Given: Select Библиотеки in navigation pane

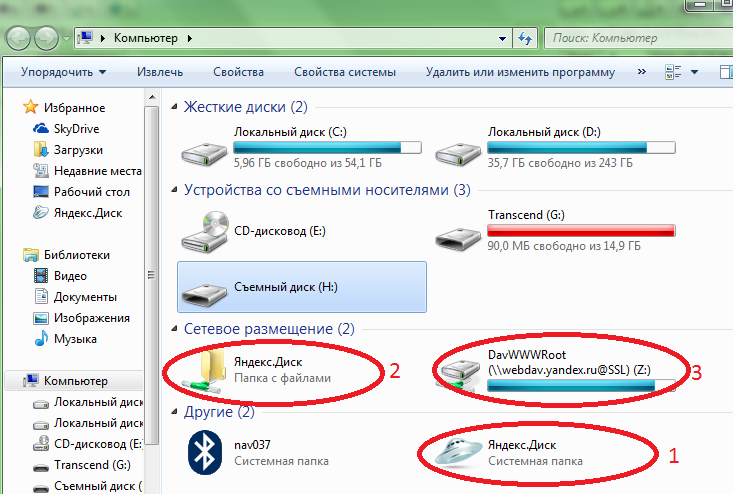Looking at the screenshot, I should [x=66, y=255].
